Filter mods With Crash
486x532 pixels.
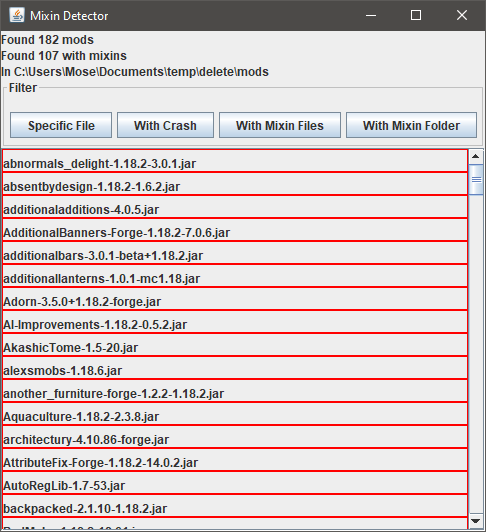point(165,125)
